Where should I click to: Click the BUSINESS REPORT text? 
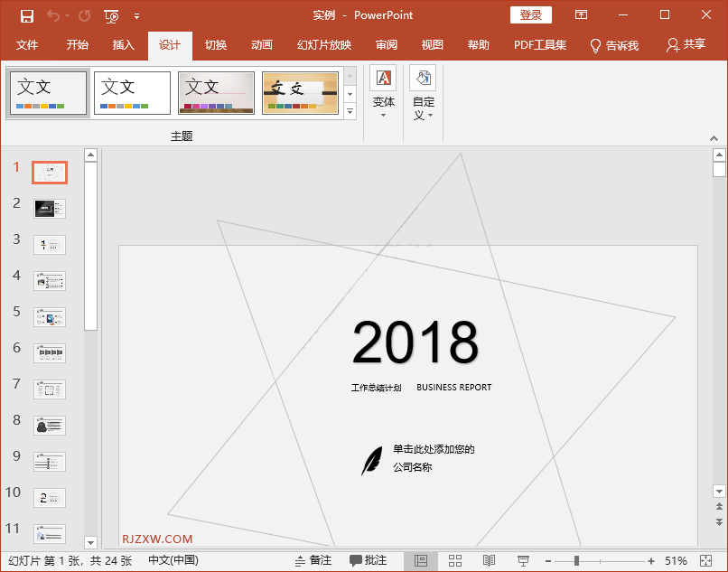(453, 387)
